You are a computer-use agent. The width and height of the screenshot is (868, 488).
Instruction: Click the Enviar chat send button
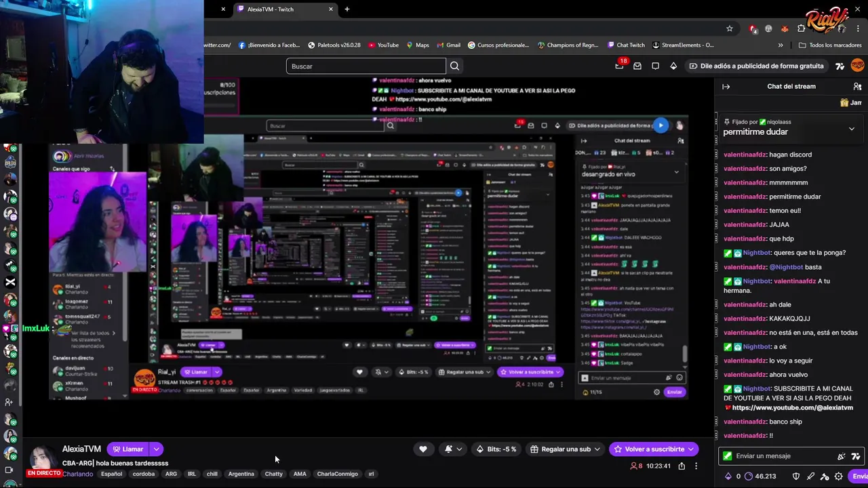pos(859,476)
